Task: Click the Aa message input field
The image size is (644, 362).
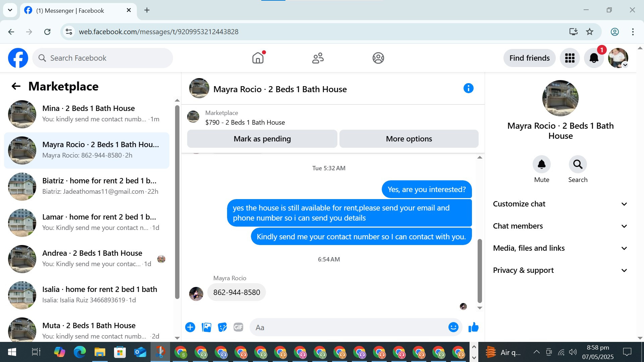Action: 349,327
